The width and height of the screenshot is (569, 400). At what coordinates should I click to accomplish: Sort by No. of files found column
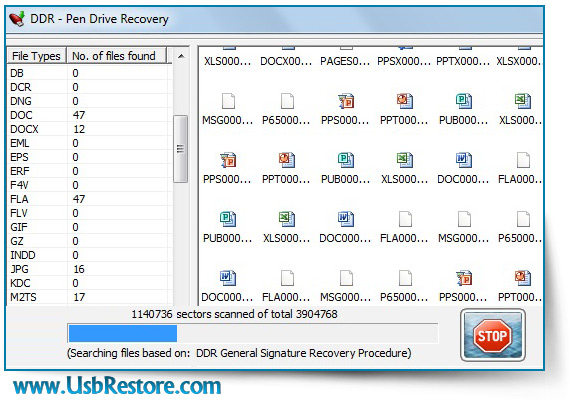[x=116, y=56]
